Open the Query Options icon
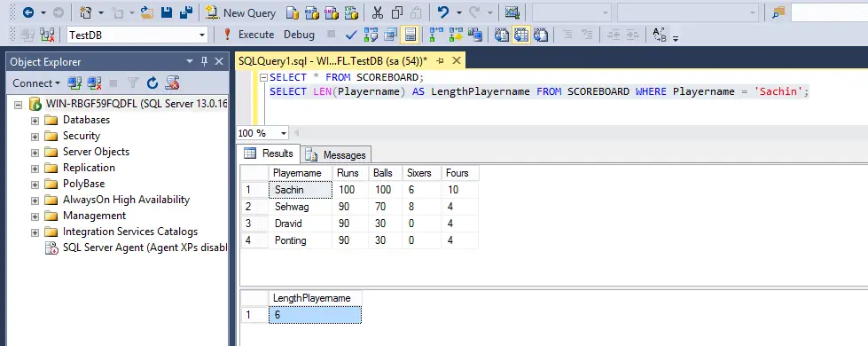868x346 pixels. (x=391, y=35)
